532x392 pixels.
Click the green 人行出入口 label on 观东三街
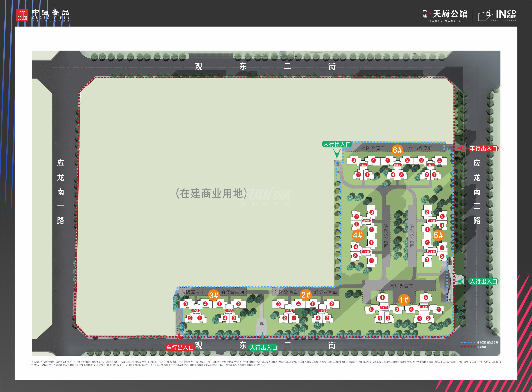[263, 348]
